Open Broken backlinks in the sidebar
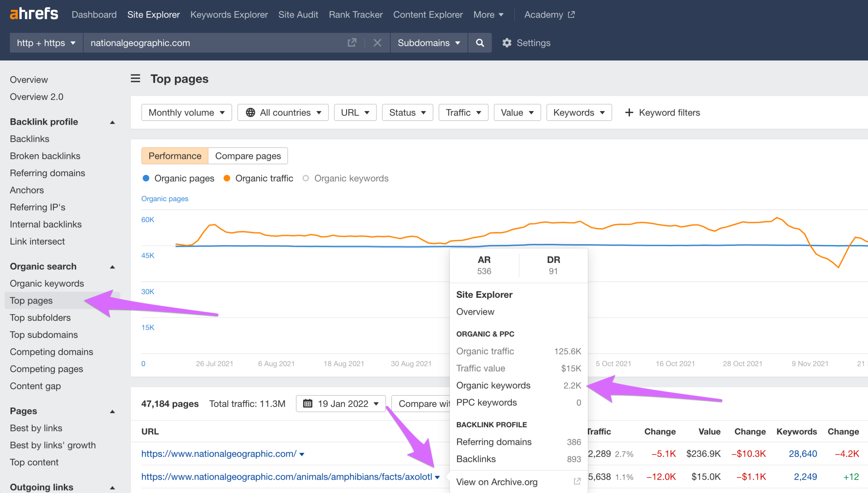 [45, 156]
